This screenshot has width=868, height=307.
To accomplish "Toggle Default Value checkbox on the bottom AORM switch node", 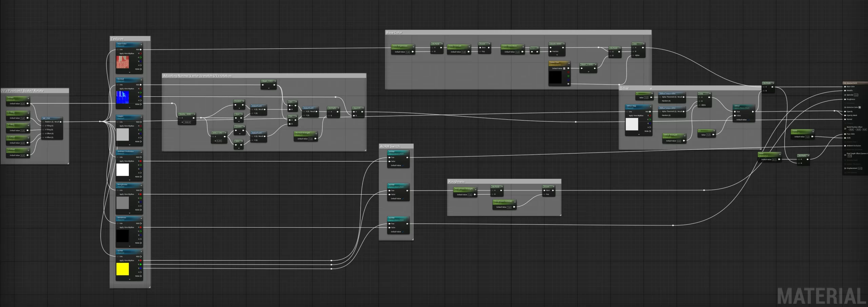I will (403, 232).
